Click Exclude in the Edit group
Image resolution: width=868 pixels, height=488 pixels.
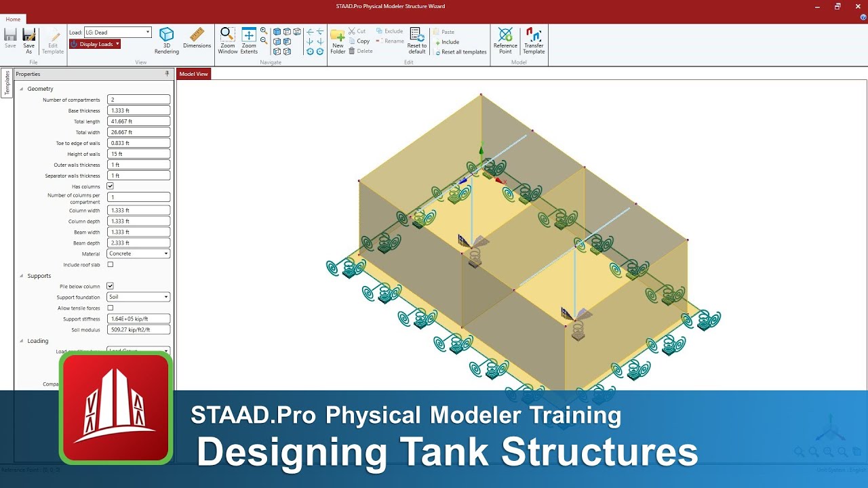[389, 31]
